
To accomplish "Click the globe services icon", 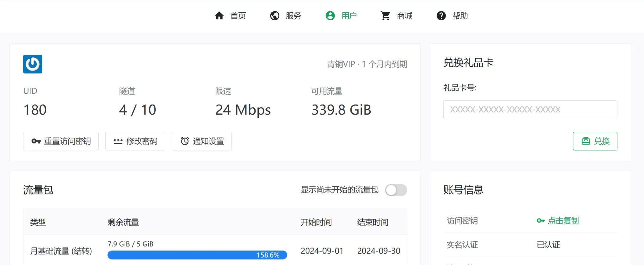I will (x=275, y=16).
